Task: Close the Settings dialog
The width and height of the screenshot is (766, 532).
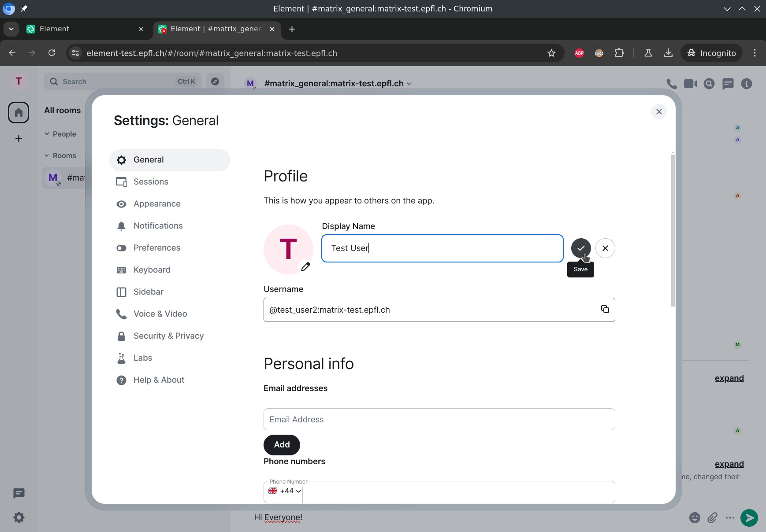Action: (x=658, y=112)
